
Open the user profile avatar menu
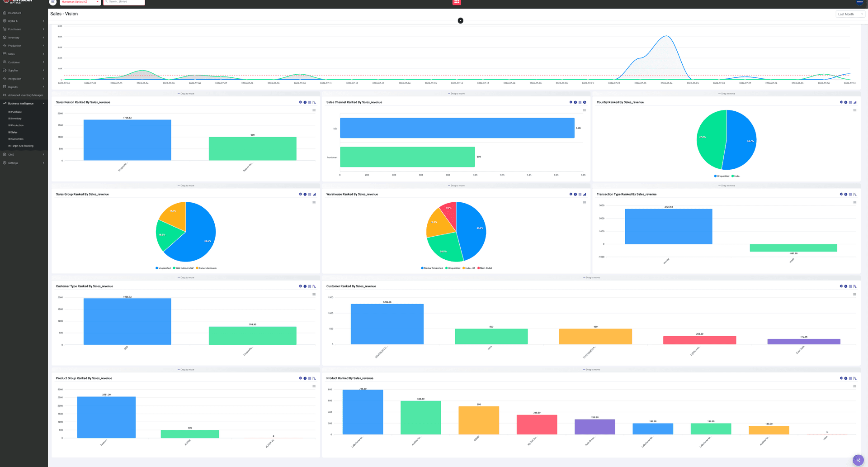pyautogui.click(x=859, y=2)
